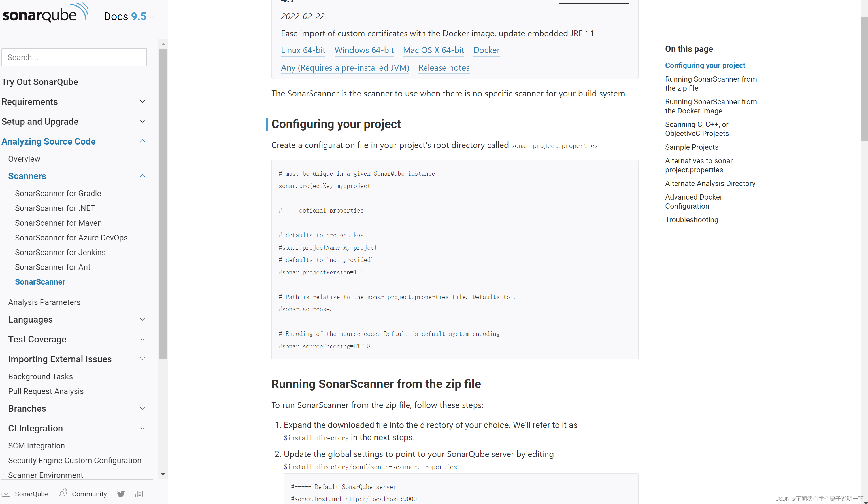Click the user/person icon in sidebar
Screen dimensions: 868x504
coord(62,493)
